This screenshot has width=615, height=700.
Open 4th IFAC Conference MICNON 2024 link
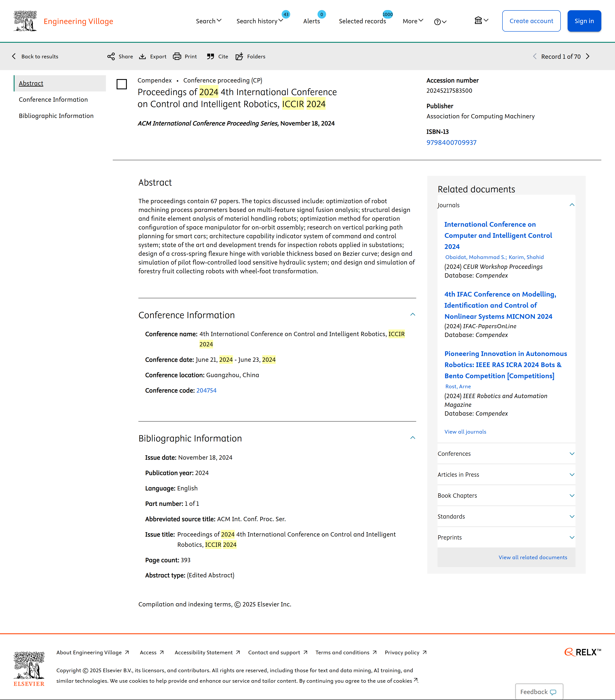(x=500, y=305)
